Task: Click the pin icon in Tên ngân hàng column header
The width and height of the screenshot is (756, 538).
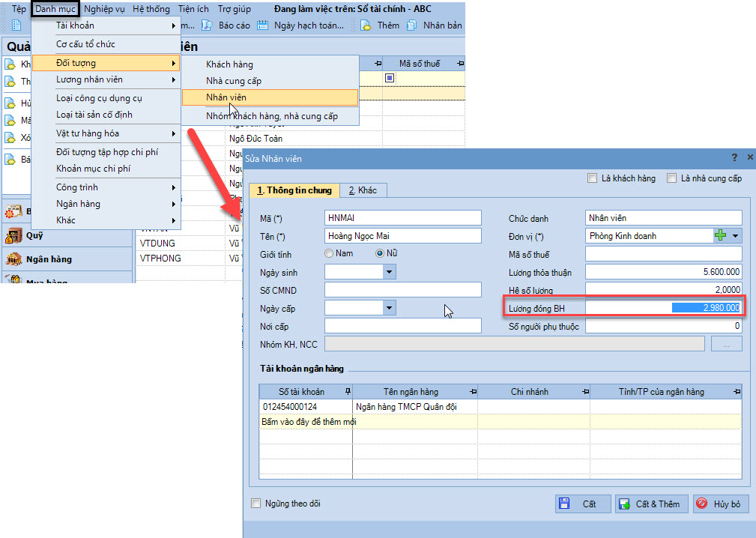Action: pyautogui.click(x=473, y=391)
